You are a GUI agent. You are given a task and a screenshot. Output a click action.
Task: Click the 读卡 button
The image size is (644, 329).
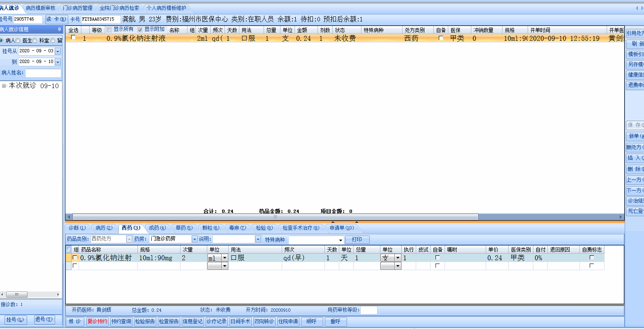[56, 19]
